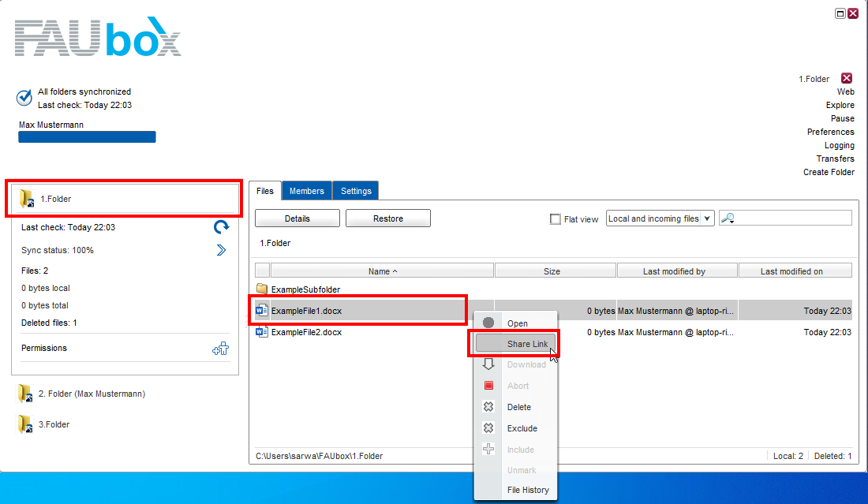The height and width of the screenshot is (504, 868).
Task: Click the Restore button
Action: (388, 218)
